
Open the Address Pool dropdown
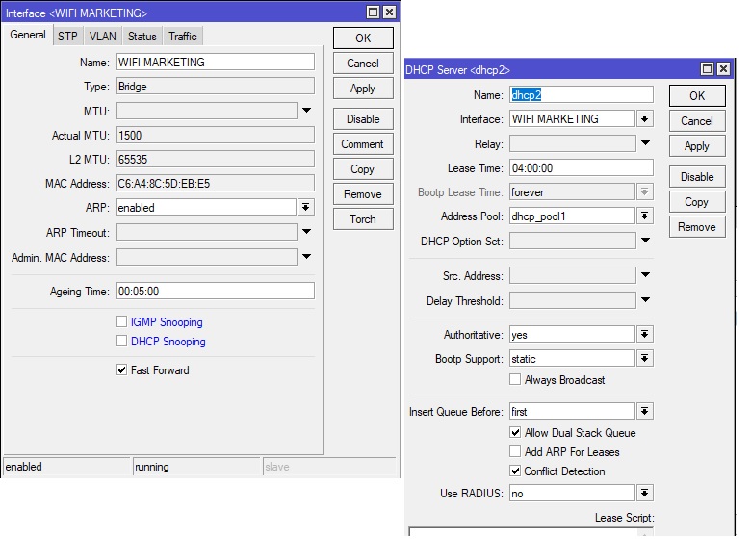[x=645, y=216]
